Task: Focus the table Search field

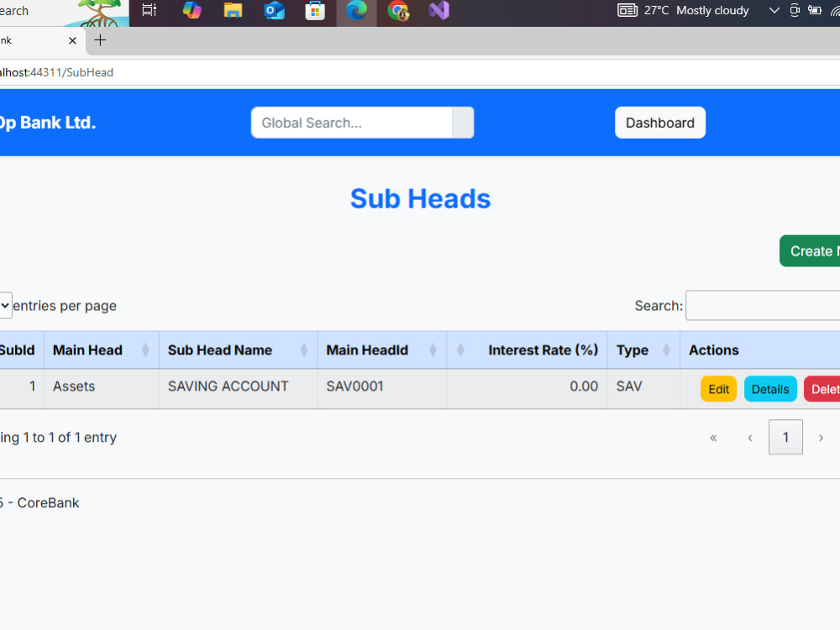Action: coord(763,306)
